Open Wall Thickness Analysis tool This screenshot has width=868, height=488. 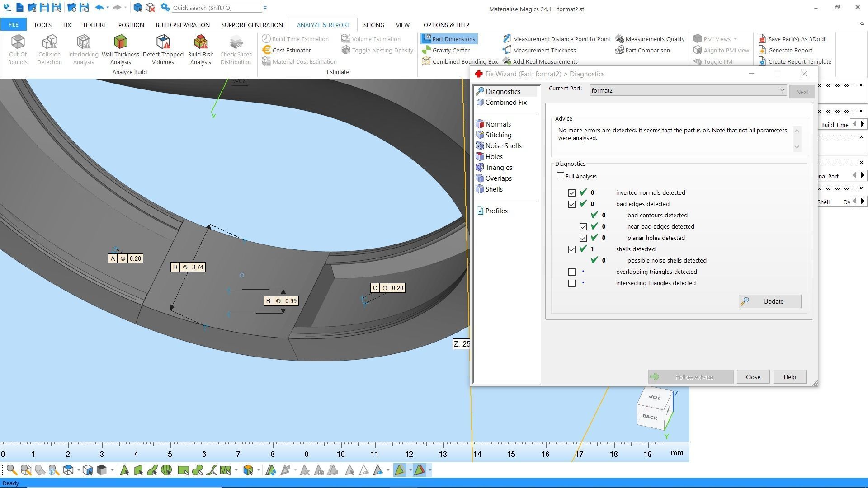click(120, 50)
